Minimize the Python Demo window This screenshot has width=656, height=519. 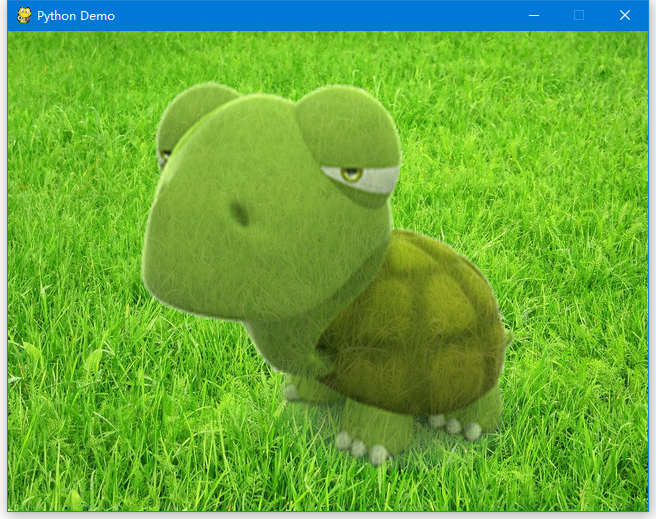coord(533,15)
